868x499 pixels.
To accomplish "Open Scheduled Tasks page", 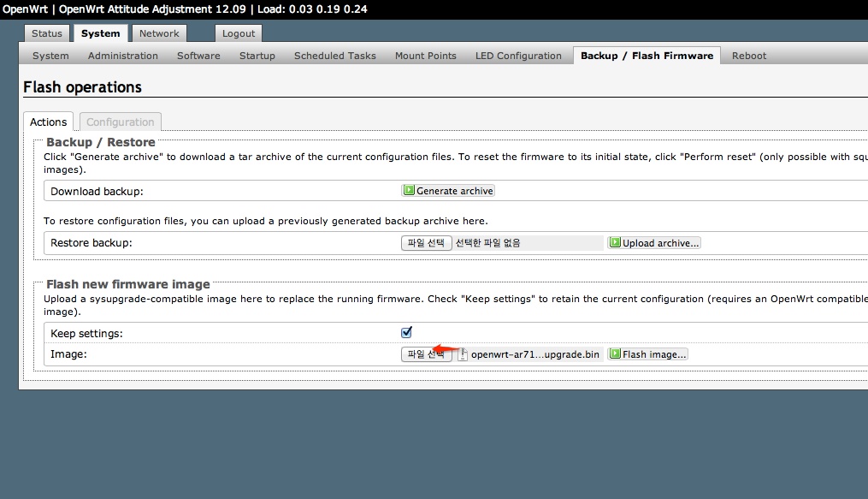I will (335, 56).
